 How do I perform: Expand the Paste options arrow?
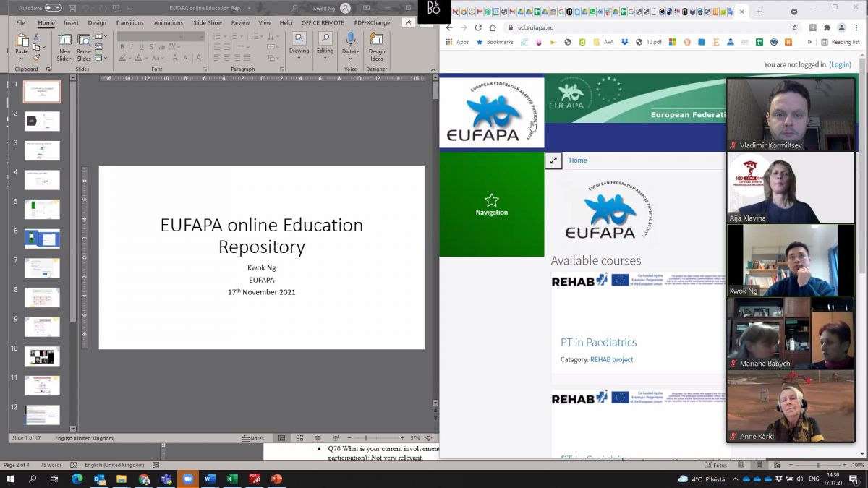[22, 57]
